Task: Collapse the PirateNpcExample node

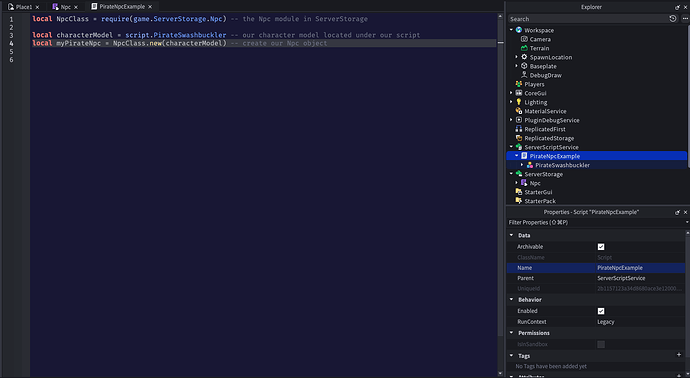Action: [517, 156]
